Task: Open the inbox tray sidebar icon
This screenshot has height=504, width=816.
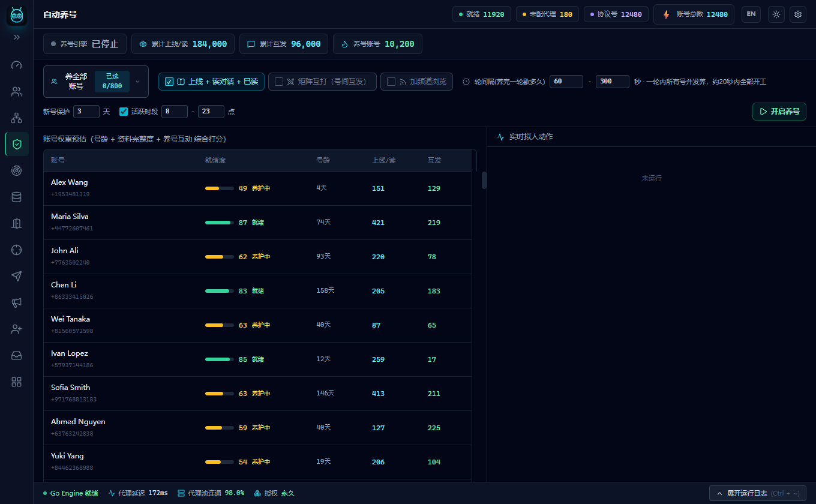Action: click(x=17, y=355)
